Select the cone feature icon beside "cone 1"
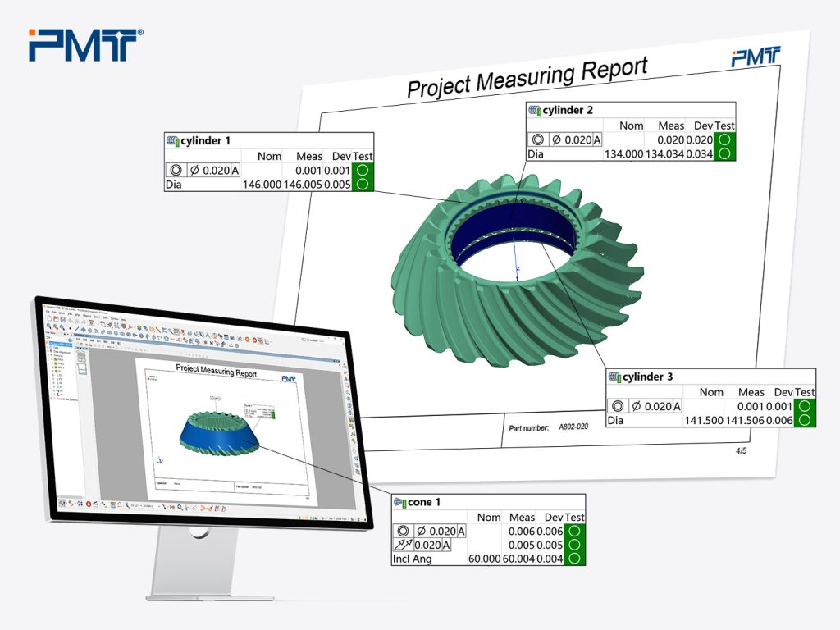The height and width of the screenshot is (630, 840). (x=399, y=502)
